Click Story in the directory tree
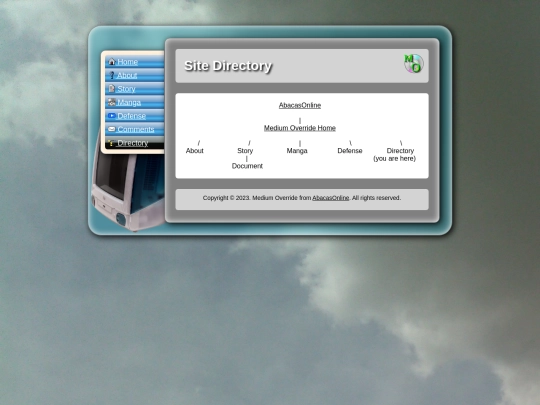The image size is (540, 405). [245, 151]
